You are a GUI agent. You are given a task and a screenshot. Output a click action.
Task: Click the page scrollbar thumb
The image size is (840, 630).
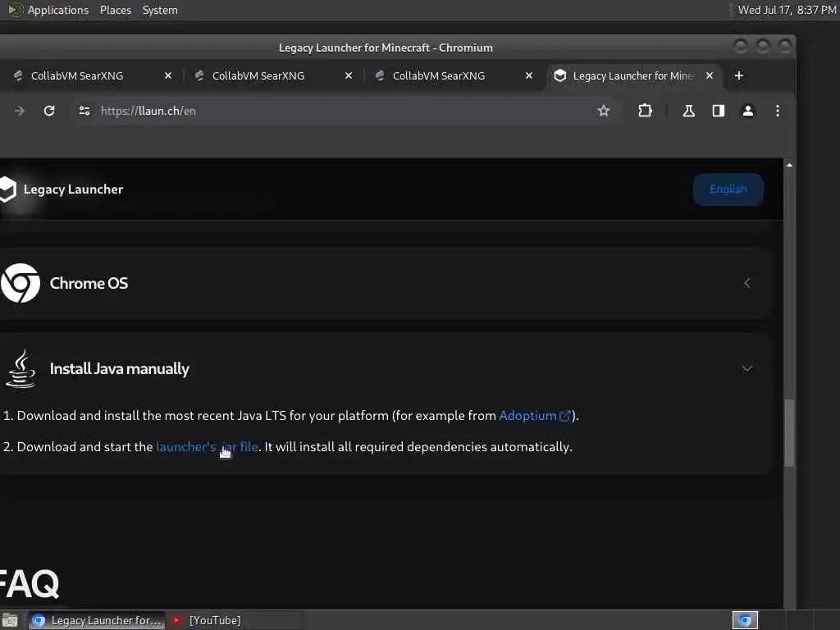(x=789, y=433)
